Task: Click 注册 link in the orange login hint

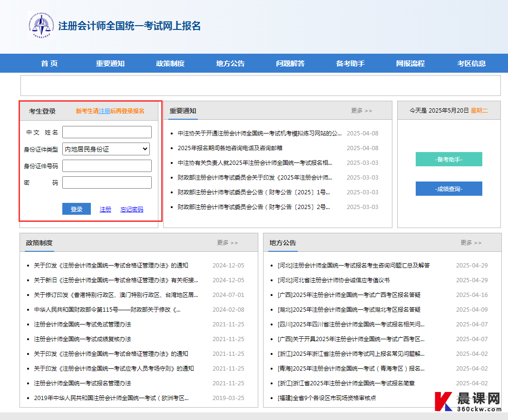Action: point(104,111)
